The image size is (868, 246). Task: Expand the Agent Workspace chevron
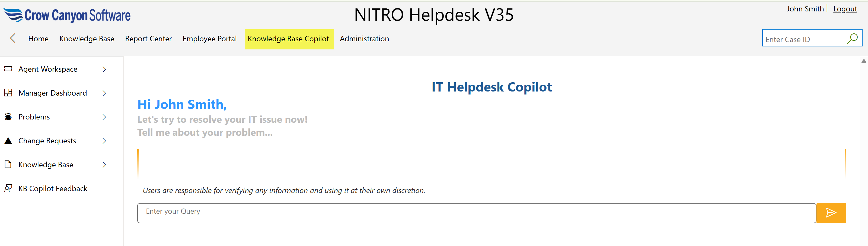coord(104,69)
